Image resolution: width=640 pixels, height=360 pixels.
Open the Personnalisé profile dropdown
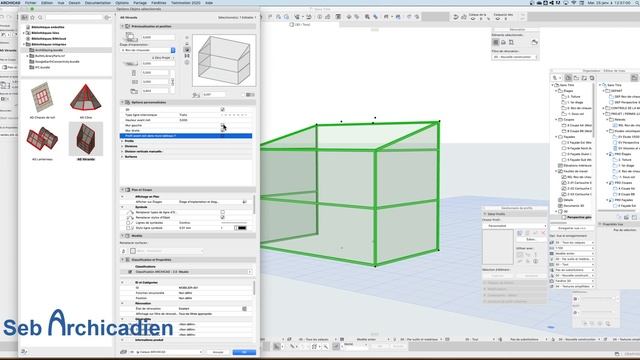coord(514,226)
